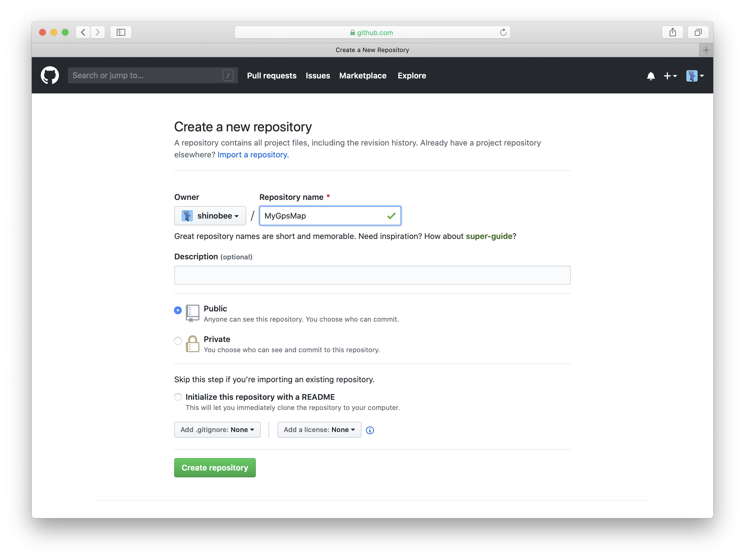Click the license info icon
The height and width of the screenshot is (560, 745).
(370, 430)
